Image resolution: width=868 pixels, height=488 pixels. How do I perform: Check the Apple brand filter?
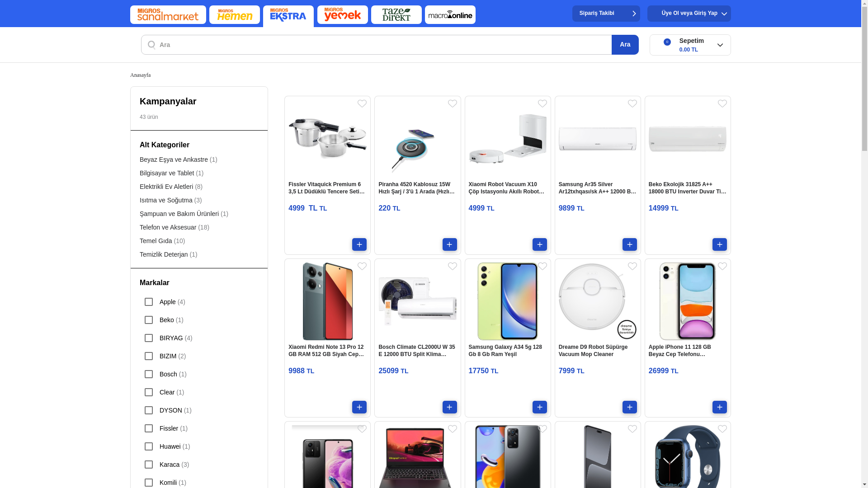[x=149, y=302]
